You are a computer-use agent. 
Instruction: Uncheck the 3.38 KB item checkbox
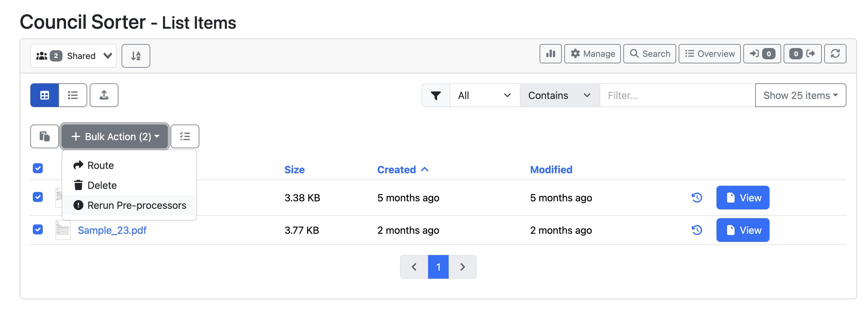coord(38,197)
